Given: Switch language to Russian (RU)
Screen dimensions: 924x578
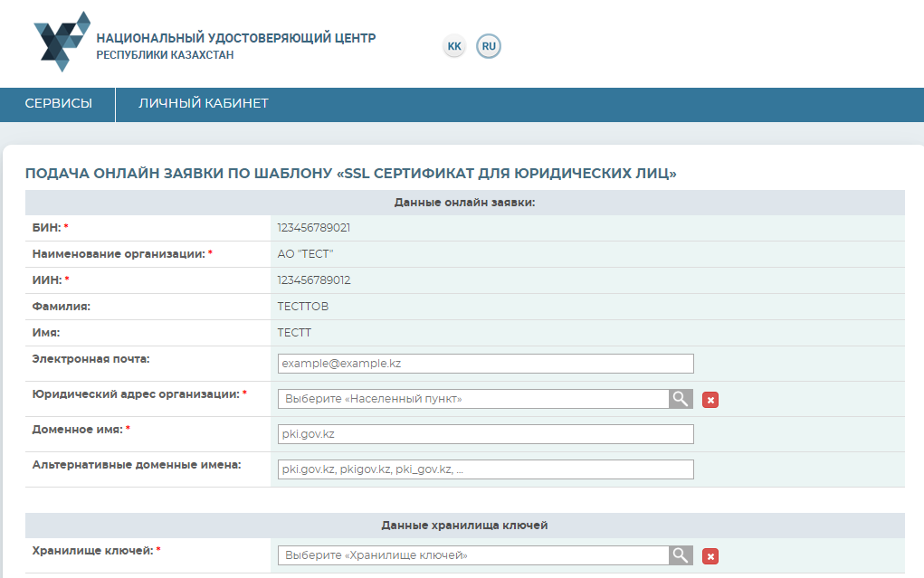Looking at the screenshot, I should [x=489, y=46].
